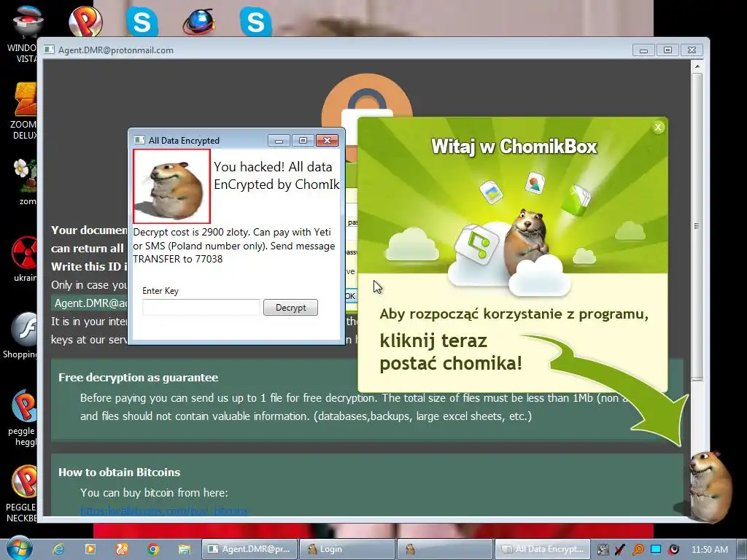
Task: Close the All Data Encrypted window
Action: [x=327, y=141]
